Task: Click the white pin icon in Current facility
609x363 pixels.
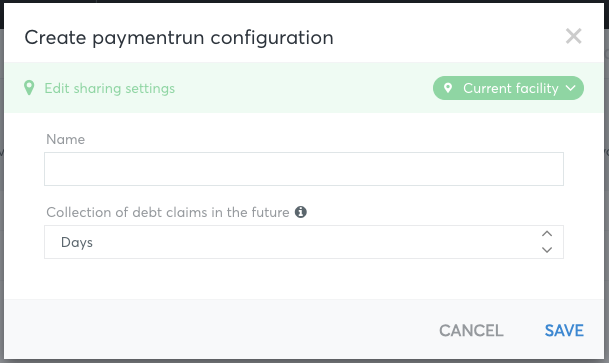Action: [448, 88]
